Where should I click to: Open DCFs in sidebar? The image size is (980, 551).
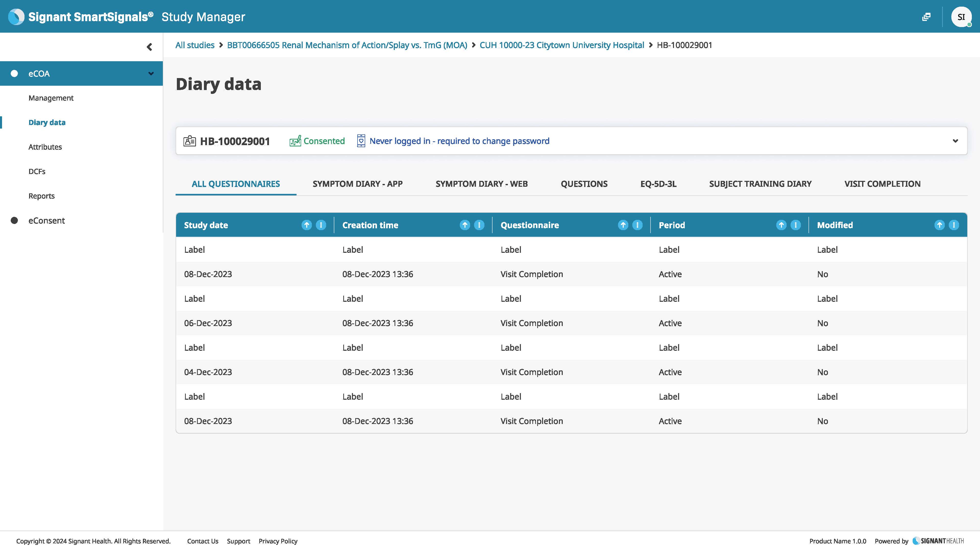37,171
